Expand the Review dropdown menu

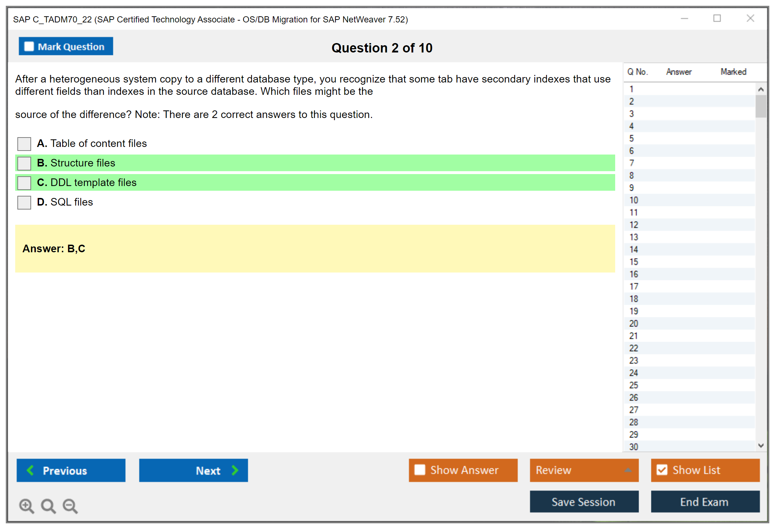[x=628, y=470]
